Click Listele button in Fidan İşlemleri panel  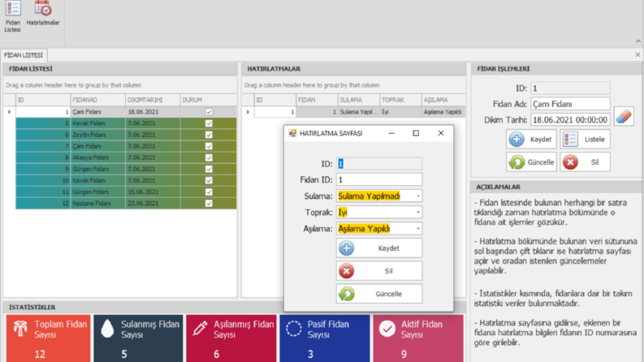(585, 139)
